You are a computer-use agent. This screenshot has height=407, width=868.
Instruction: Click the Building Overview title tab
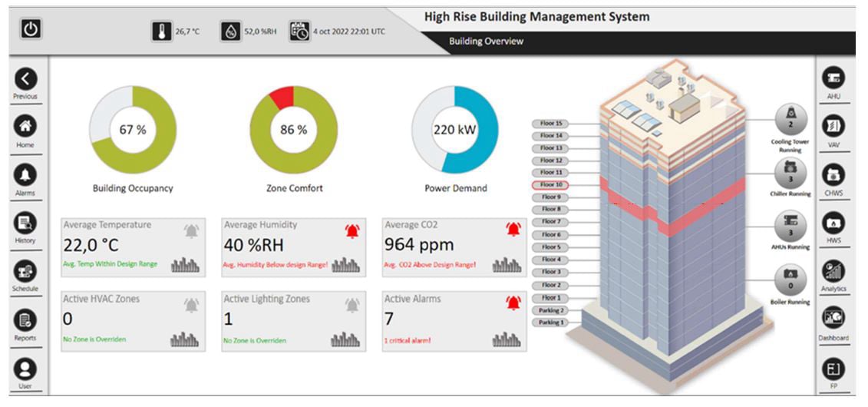[486, 41]
